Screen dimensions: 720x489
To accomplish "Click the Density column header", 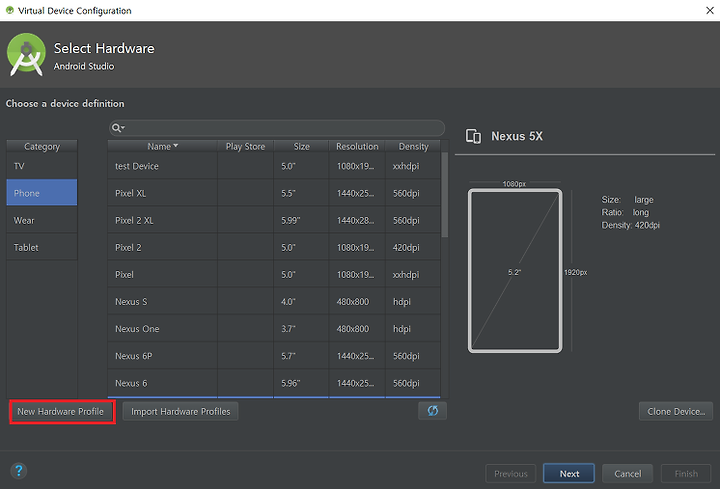I will (x=413, y=146).
